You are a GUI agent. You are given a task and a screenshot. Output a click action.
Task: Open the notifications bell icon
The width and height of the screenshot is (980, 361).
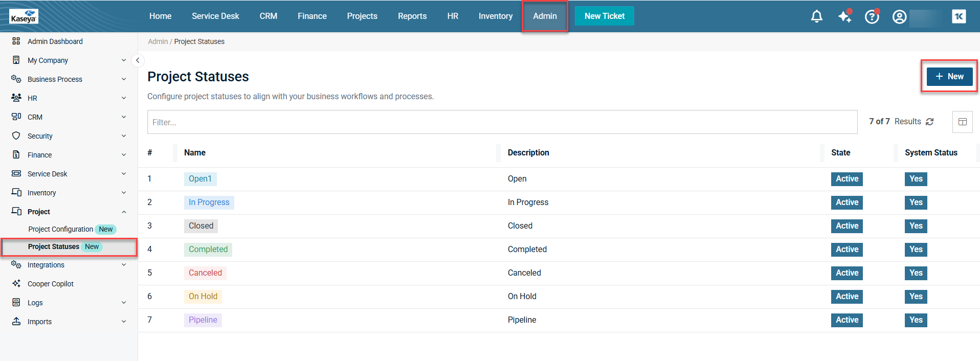816,16
